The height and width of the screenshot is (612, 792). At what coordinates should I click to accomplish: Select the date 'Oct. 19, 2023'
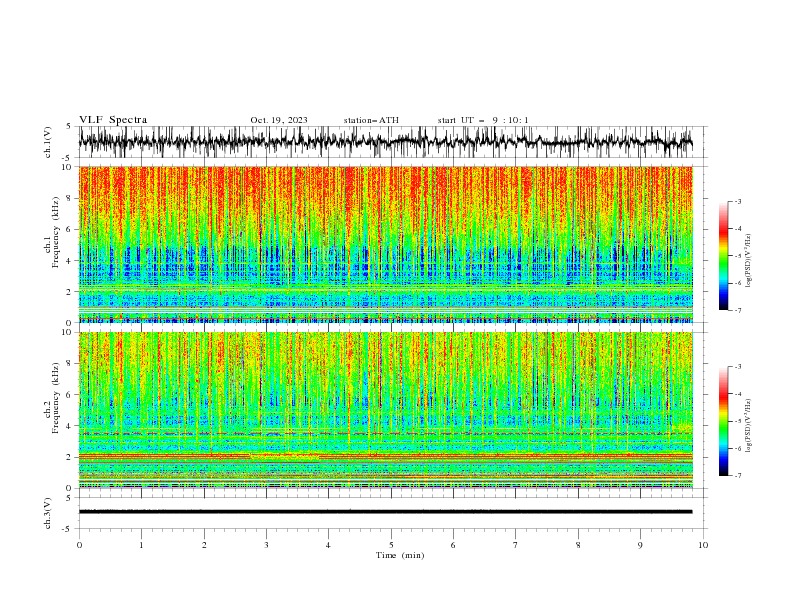(279, 120)
